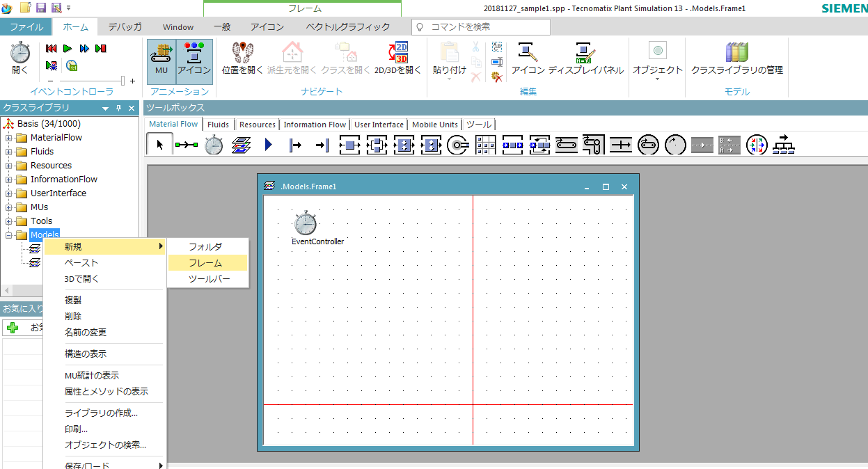Start the simulation with the green play button
The width and height of the screenshot is (868, 469).
coord(68,49)
